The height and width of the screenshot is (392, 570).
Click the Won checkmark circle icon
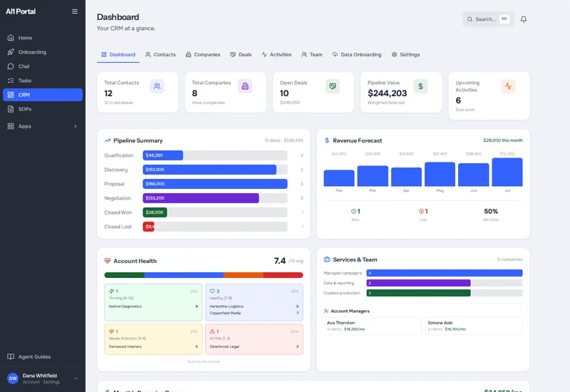click(x=353, y=211)
